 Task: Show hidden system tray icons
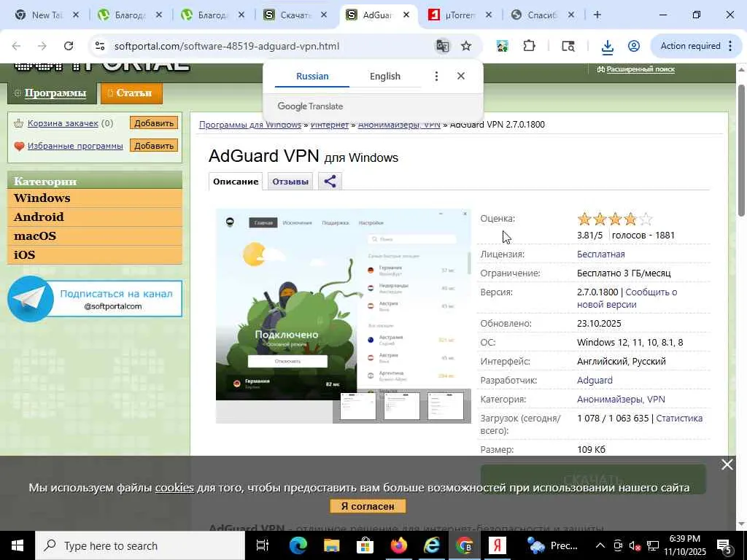pyautogui.click(x=600, y=545)
